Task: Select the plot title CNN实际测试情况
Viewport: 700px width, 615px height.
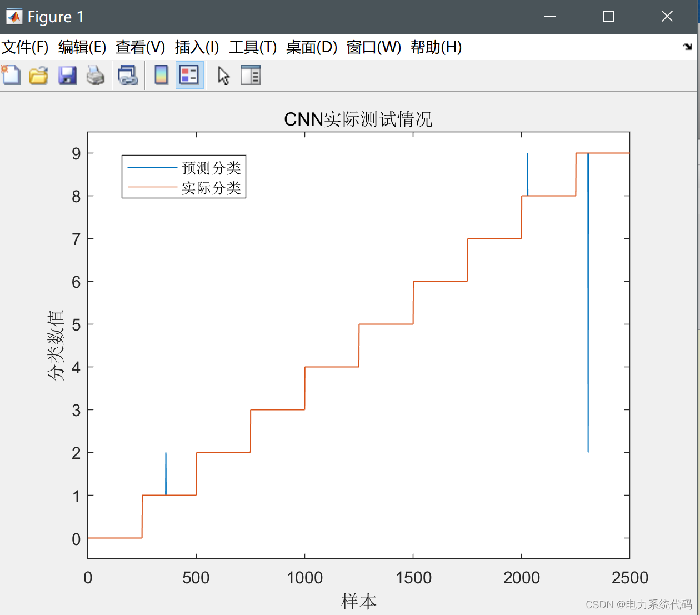Action: point(358,119)
